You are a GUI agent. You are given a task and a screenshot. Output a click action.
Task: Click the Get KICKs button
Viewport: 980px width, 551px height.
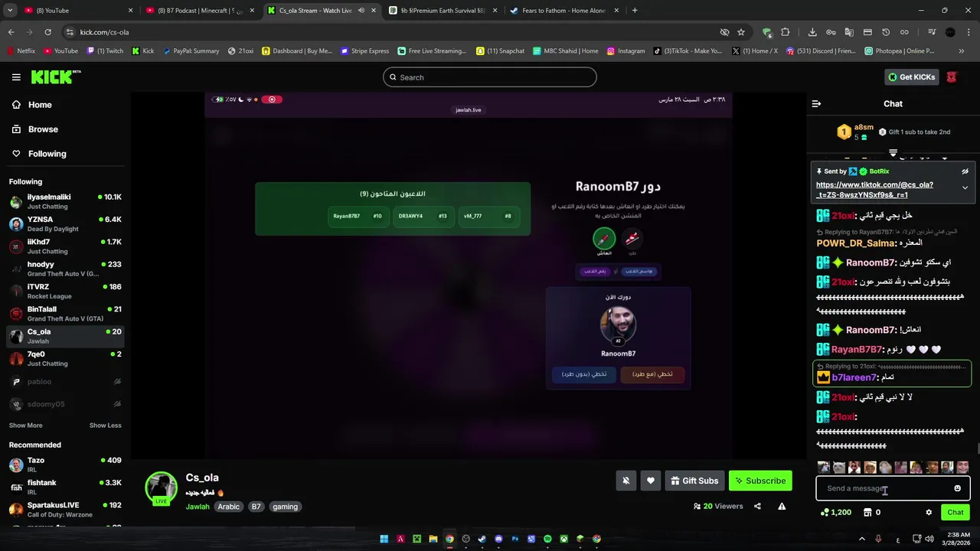[x=912, y=77]
